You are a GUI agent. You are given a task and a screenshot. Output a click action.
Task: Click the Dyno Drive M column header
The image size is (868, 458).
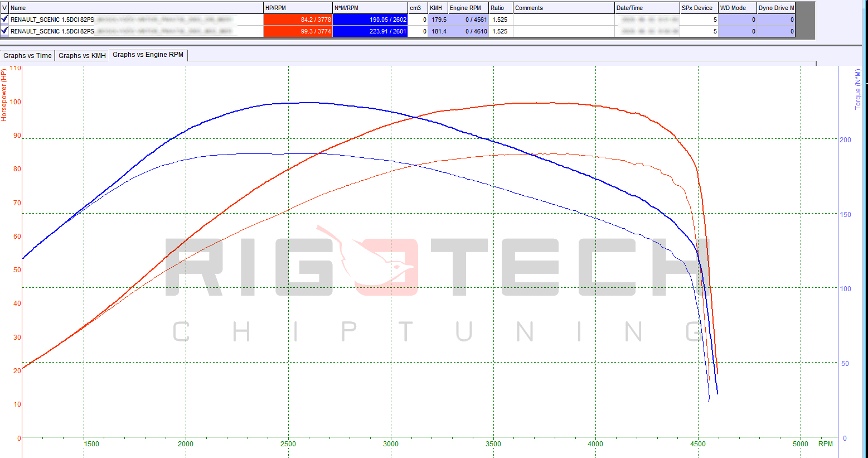click(x=776, y=8)
